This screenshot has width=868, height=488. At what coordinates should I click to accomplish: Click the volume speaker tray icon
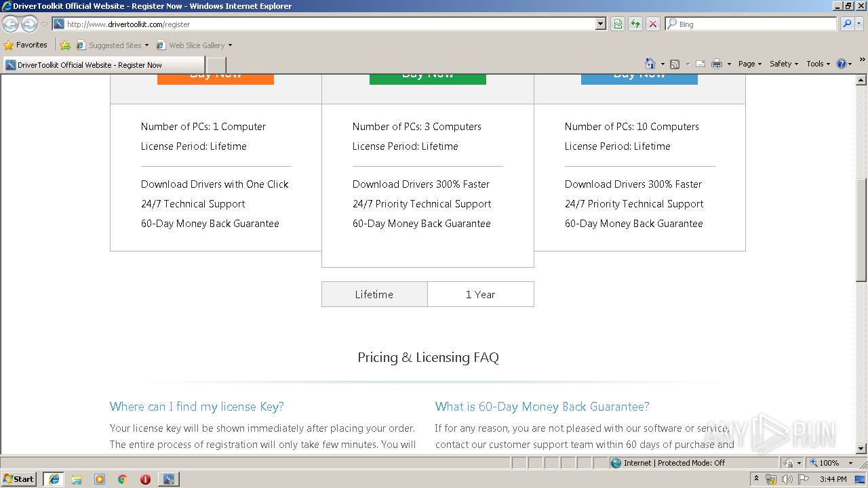click(x=787, y=479)
